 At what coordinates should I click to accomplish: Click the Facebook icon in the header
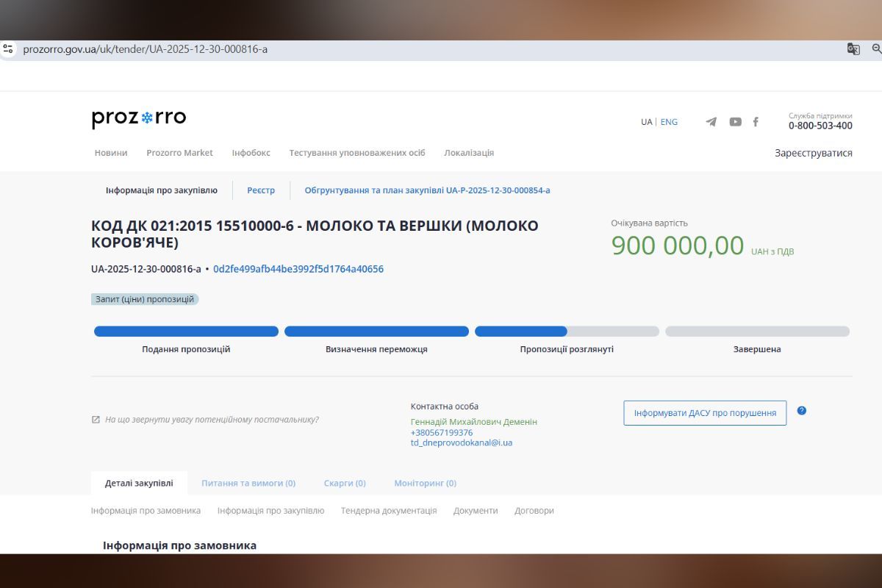[756, 122]
